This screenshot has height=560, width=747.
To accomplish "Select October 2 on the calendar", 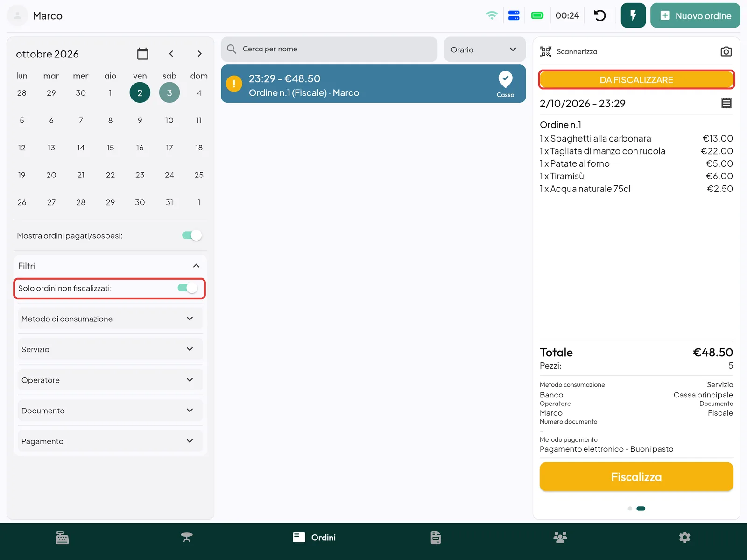I will [140, 93].
